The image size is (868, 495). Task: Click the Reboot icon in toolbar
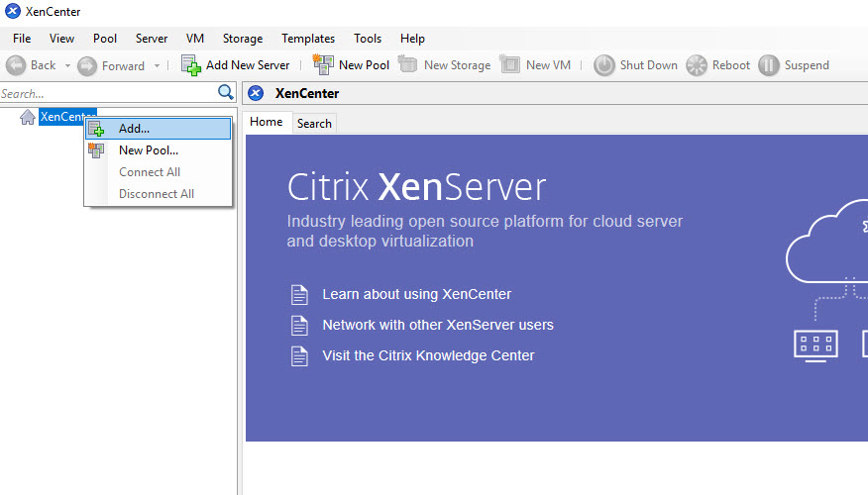697,65
